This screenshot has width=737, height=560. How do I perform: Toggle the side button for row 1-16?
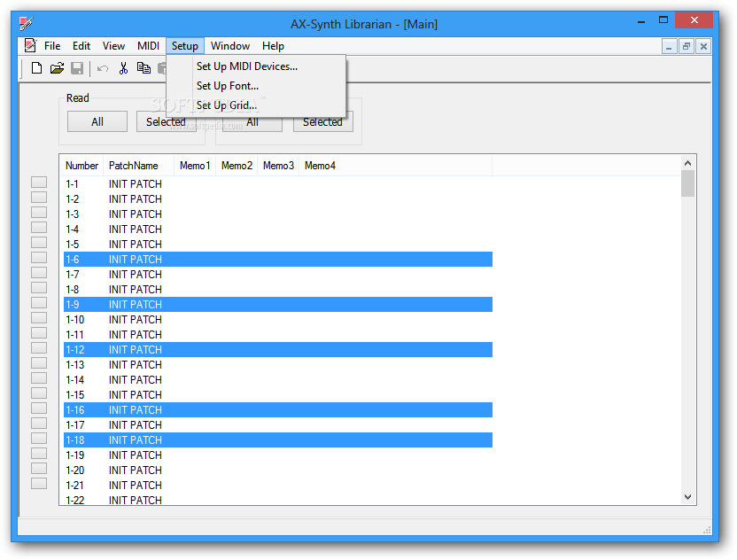[39, 408]
